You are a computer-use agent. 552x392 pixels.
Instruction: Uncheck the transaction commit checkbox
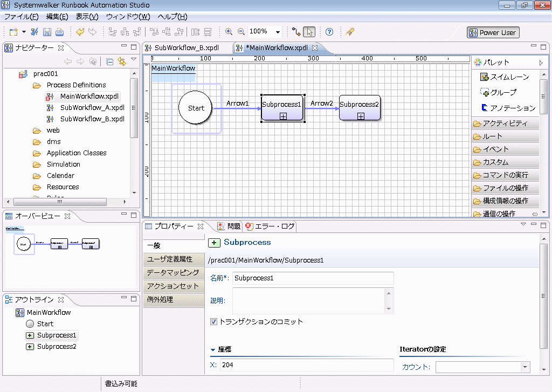pos(213,321)
